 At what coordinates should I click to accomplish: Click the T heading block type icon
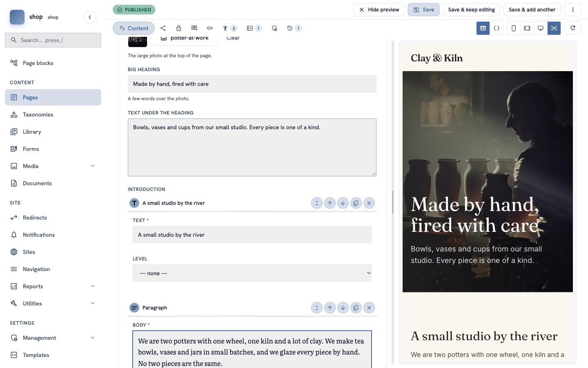tap(134, 203)
